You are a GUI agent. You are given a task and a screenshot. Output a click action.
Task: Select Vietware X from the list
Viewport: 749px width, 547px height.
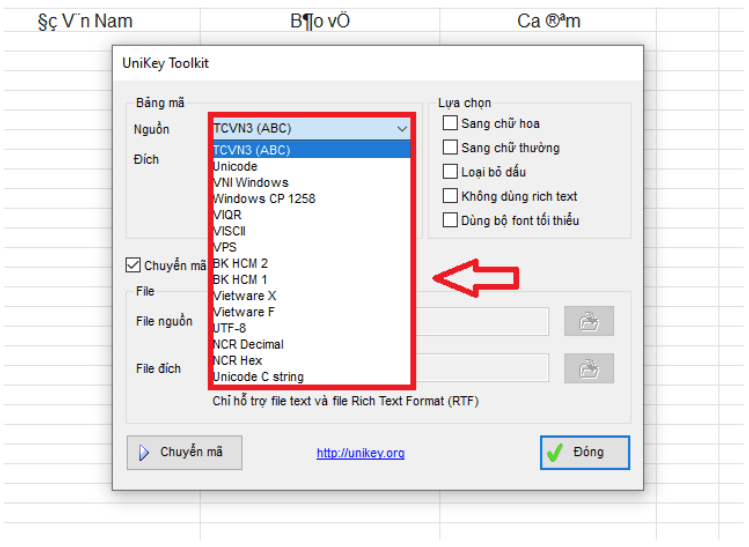[x=245, y=296]
